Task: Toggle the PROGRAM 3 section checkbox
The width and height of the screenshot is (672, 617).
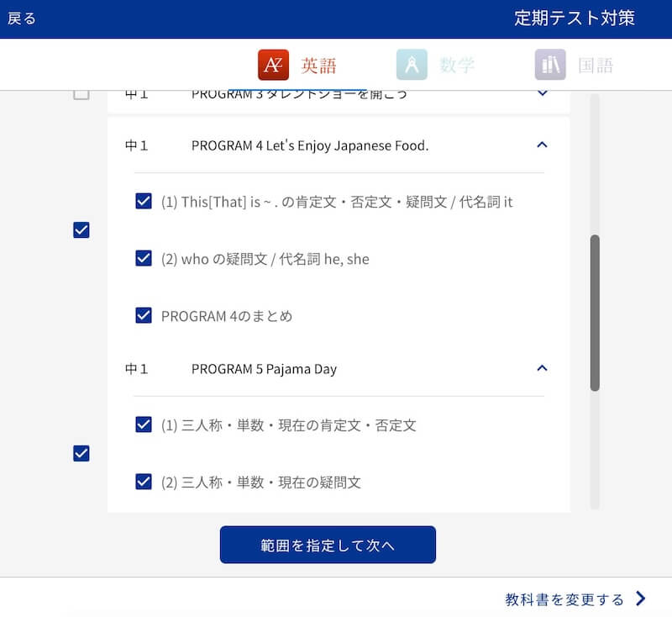Action: coord(81,94)
